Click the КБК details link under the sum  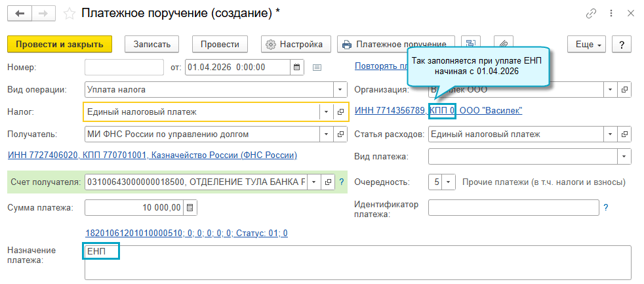point(186,233)
